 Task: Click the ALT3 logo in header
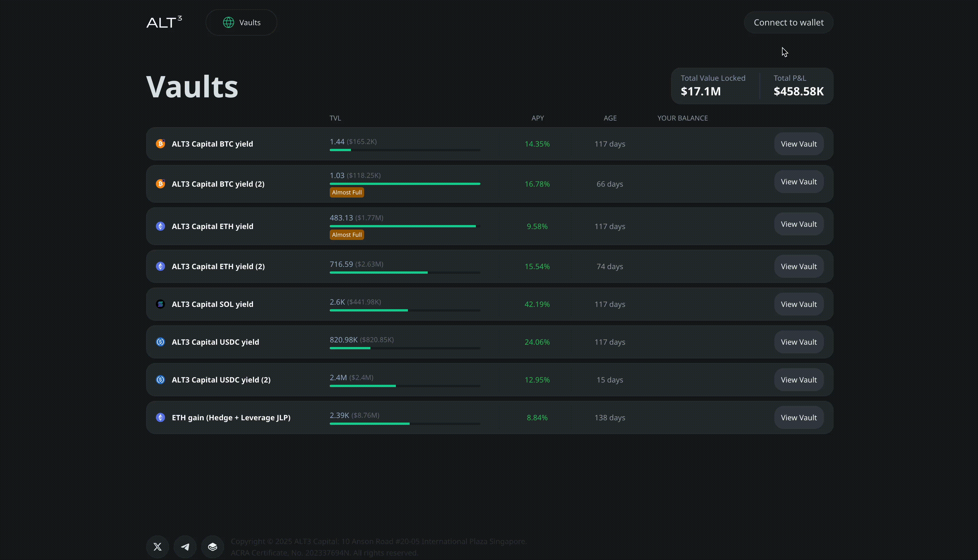coord(164,22)
